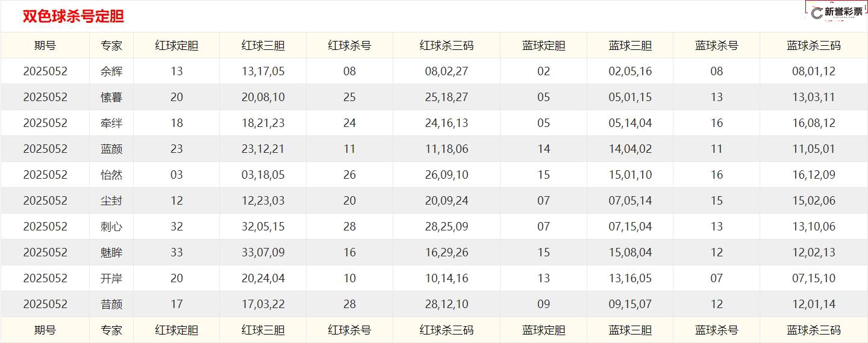Select expert name 尘封
This screenshot has width=868, height=343.
[x=111, y=200]
